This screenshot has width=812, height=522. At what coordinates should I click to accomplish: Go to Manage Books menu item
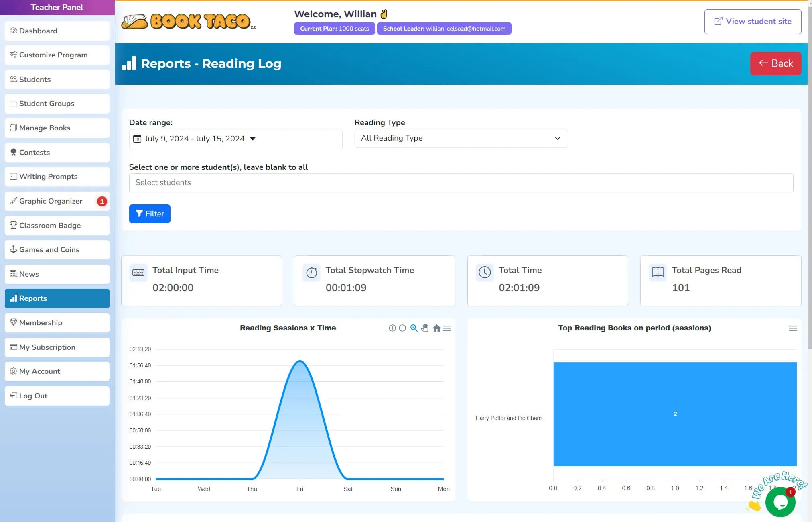[x=45, y=128]
